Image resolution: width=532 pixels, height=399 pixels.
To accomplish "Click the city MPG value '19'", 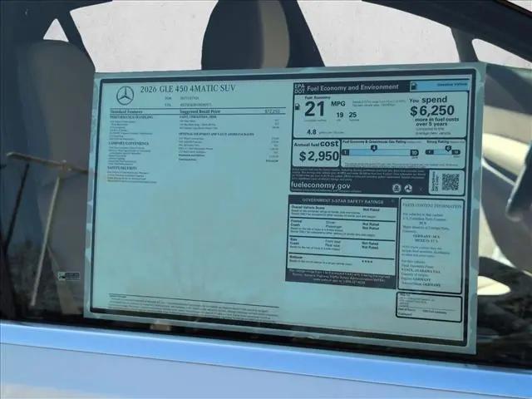I will pos(340,115).
